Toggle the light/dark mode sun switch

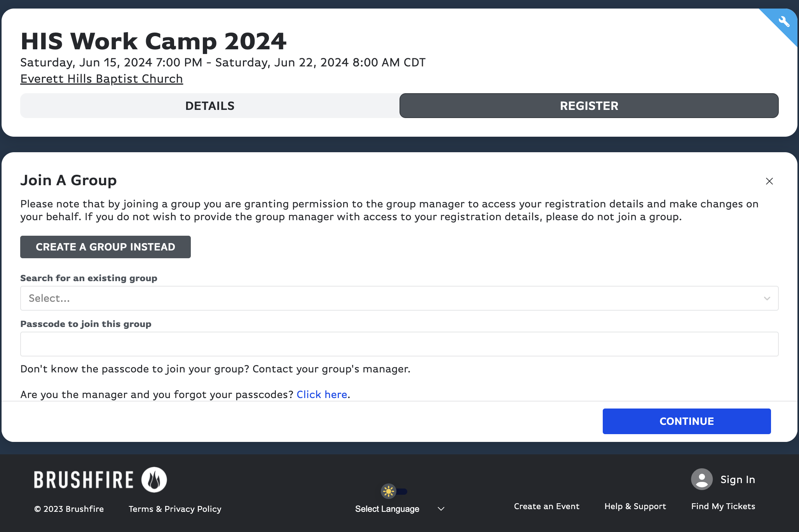click(394, 491)
